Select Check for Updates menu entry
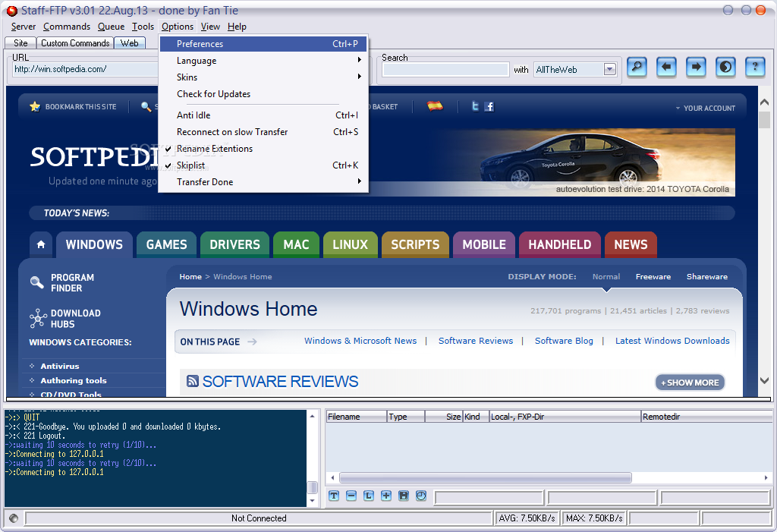 tap(263, 94)
